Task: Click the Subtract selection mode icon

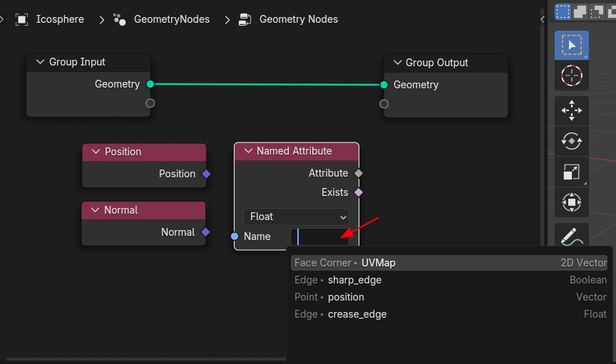Action: click(596, 11)
